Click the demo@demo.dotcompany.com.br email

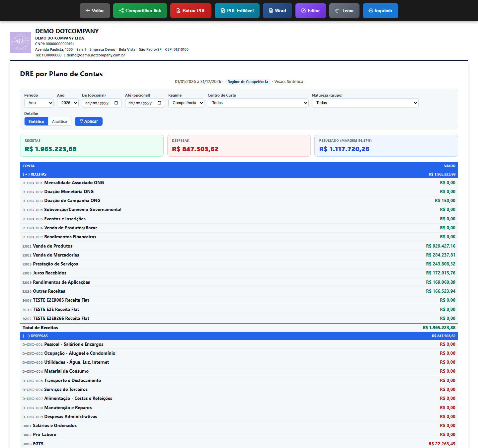[96, 55]
